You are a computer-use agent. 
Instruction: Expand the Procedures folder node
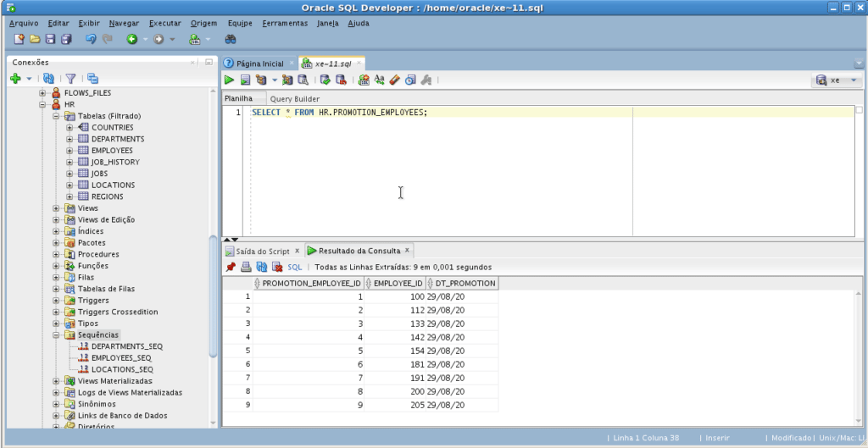point(56,254)
